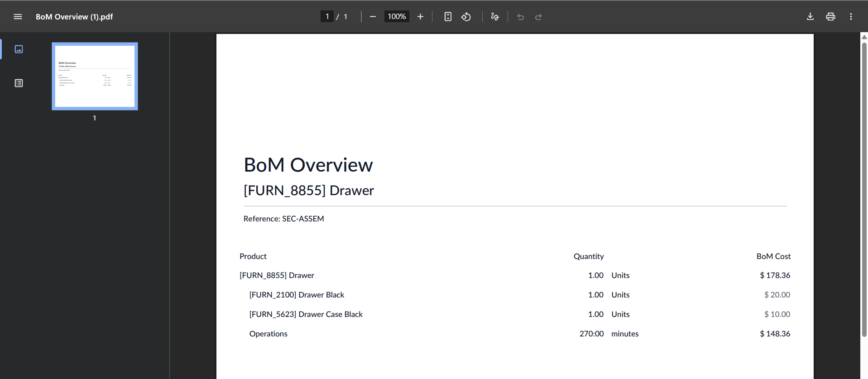Click the vertical scrollbar up arrow
The width and height of the screenshot is (868, 379).
pyautogui.click(x=864, y=37)
